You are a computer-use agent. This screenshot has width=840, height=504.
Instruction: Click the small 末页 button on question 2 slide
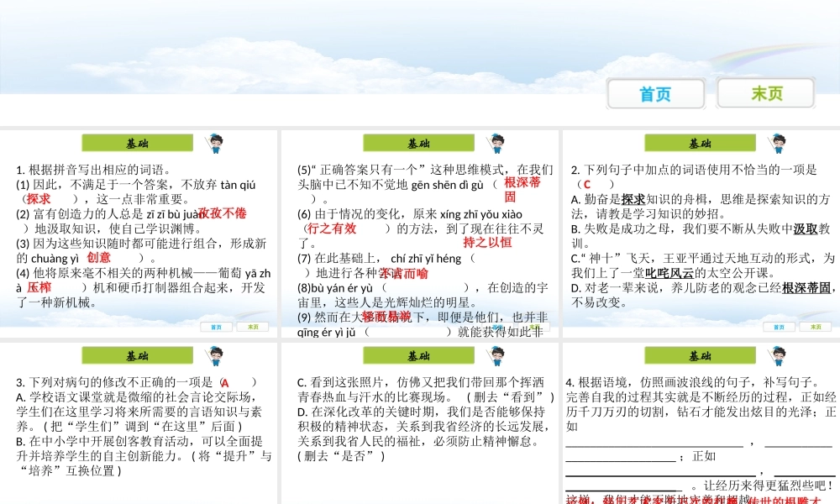coord(816,327)
